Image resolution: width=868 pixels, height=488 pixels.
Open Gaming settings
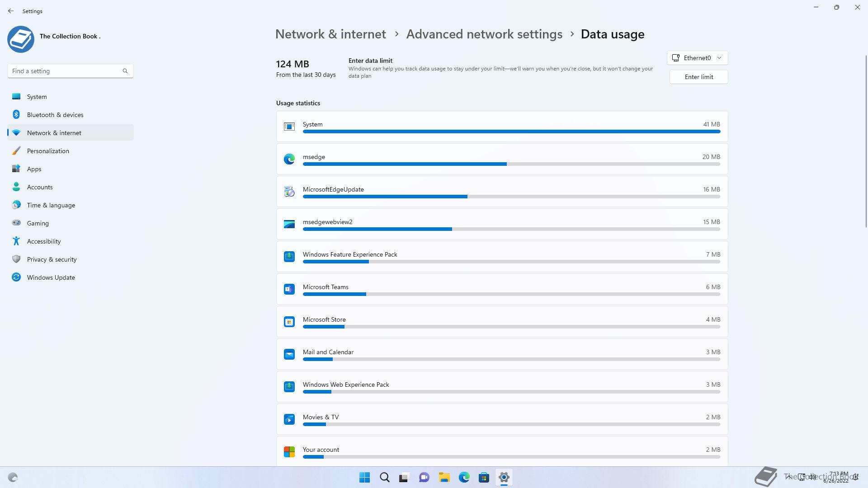pyautogui.click(x=71, y=223)
